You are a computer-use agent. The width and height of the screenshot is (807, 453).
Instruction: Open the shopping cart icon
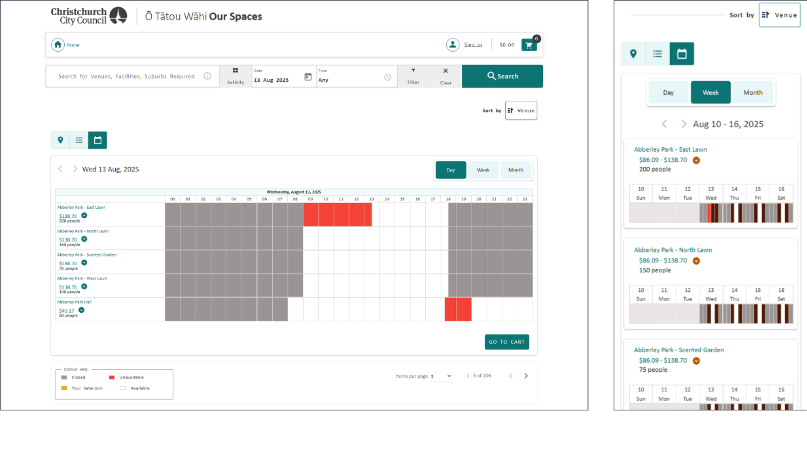point(529,45)
